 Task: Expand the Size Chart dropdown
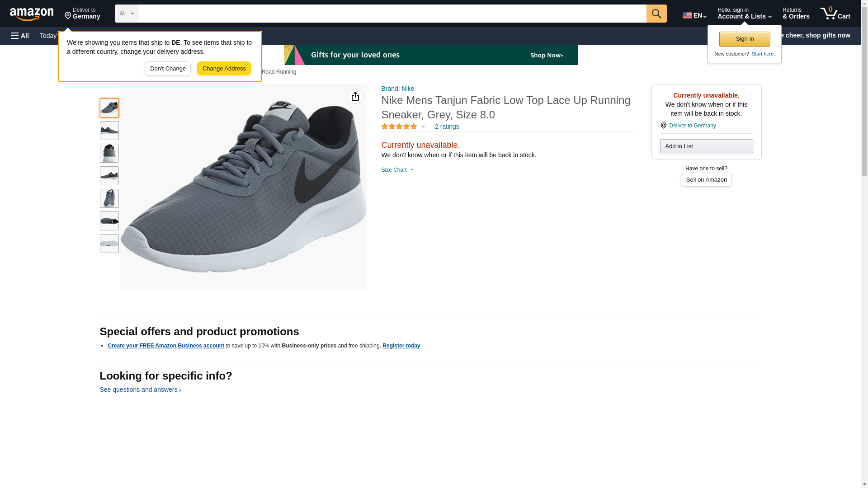click(397, 170)
